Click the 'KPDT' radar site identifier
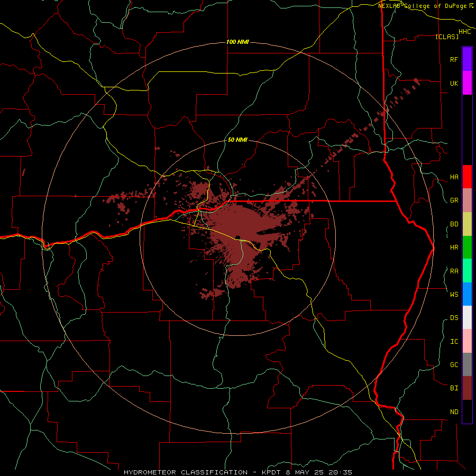The width and height of the screenshot is (476, 476). pyautogui.click(x=272, y=472)
